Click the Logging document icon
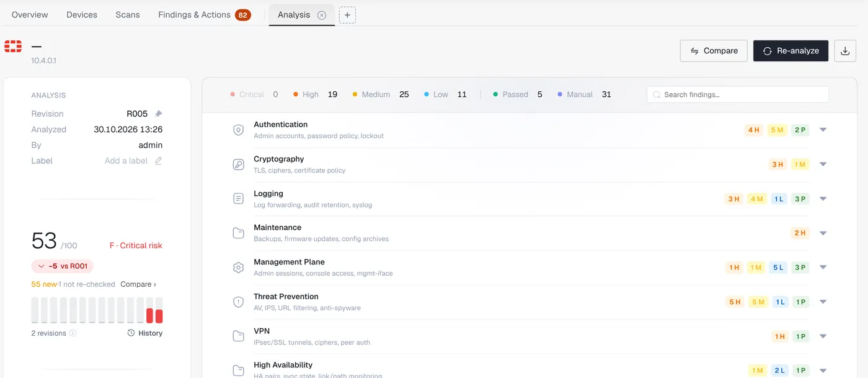The width and height of the screenshot is (868, 378). pyautogui.click(x=238, y=199)
